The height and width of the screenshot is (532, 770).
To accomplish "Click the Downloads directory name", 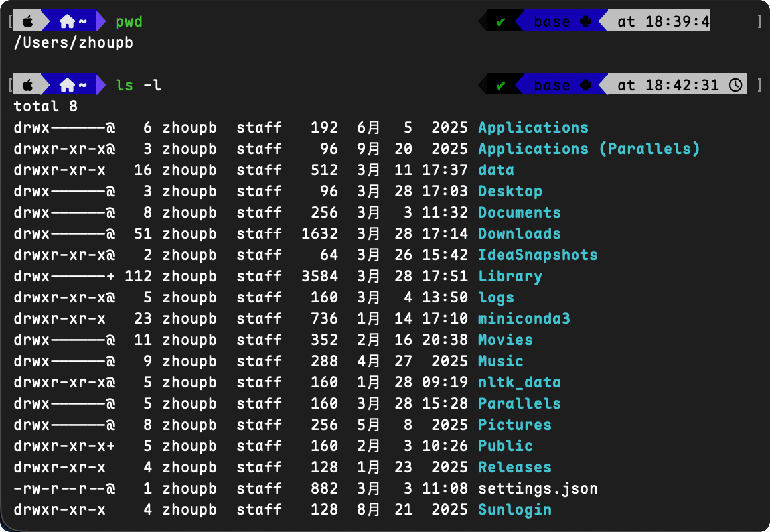I will point(519,233).
